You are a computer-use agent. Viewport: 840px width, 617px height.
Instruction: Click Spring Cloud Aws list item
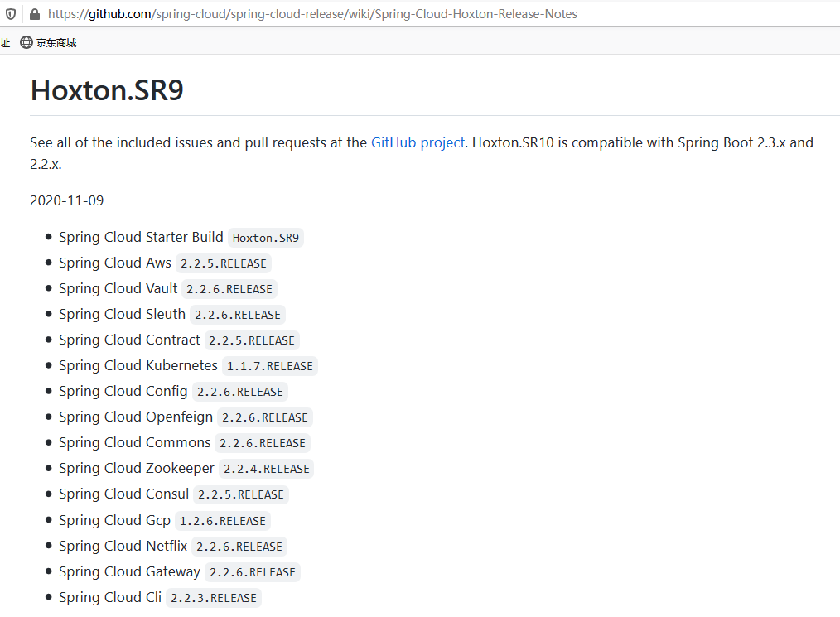point(166,263)
